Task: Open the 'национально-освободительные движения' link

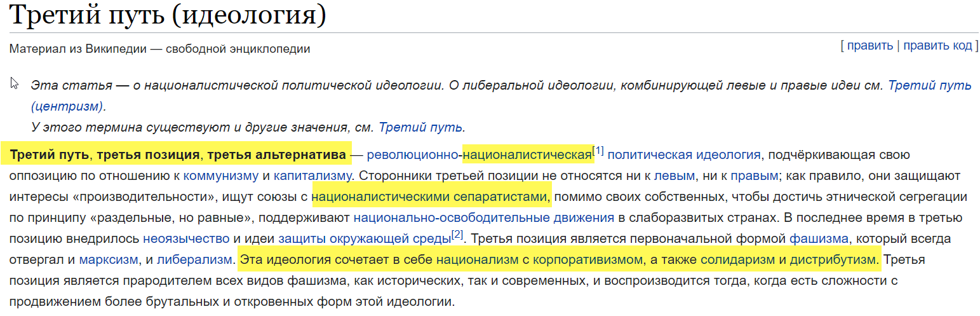Action: point(483,218)
